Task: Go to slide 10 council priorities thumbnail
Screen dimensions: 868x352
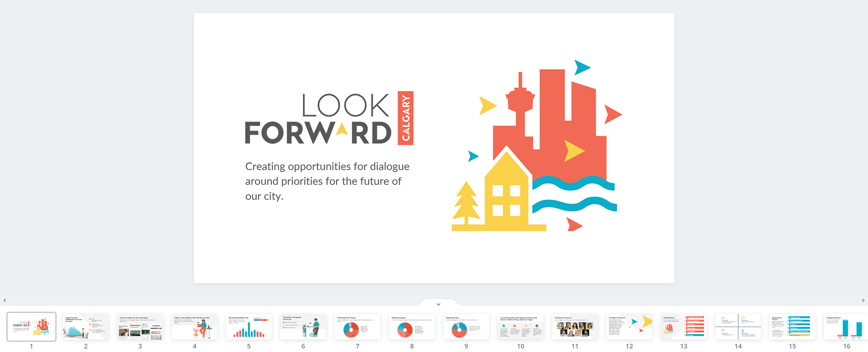Action: [x=521, y=327]
